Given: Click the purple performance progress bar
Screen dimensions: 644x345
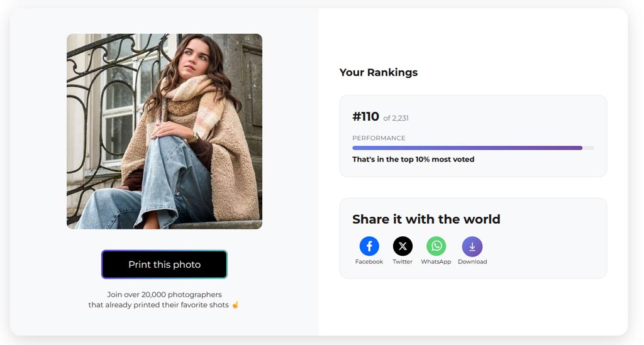Looking at the screenshot, I should (x=467, y=148).
